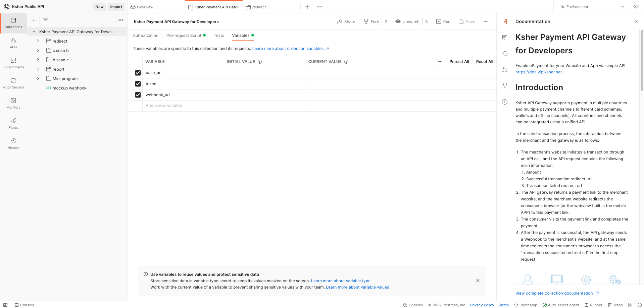Screen dimensions: 644x308
Task: Expand the Mini program folder
Action: coord(38,78)
